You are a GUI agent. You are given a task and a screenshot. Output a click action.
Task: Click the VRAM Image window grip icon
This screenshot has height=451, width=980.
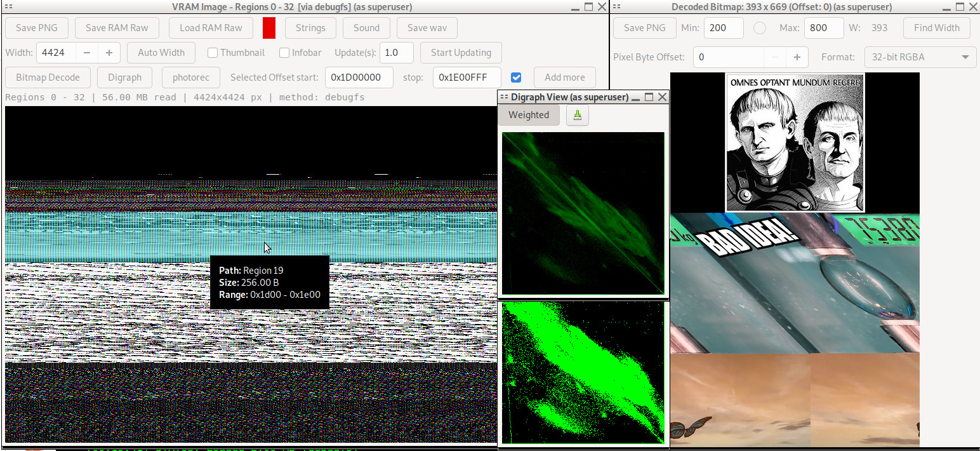click(x=9, y=7)
